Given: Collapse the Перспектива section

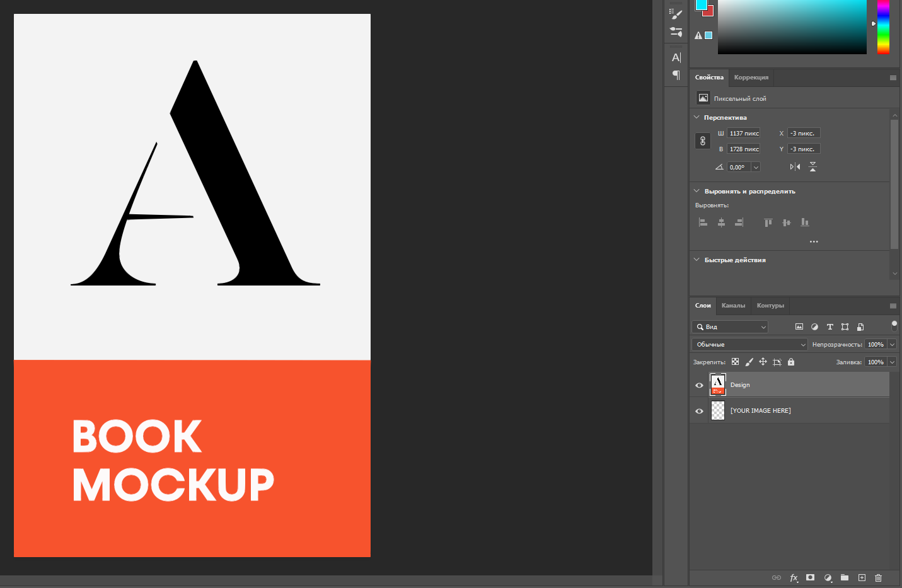Looking at the screenshot, I should 697,117.
